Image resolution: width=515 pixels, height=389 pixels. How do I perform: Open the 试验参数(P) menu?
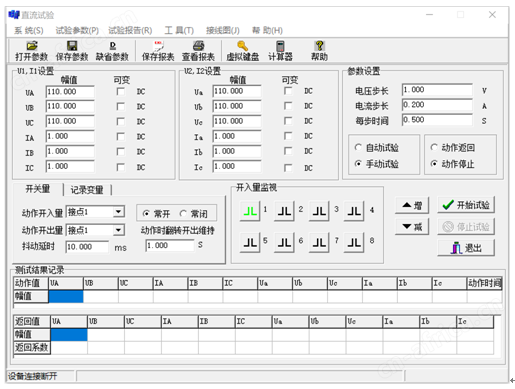click(77, 31)
